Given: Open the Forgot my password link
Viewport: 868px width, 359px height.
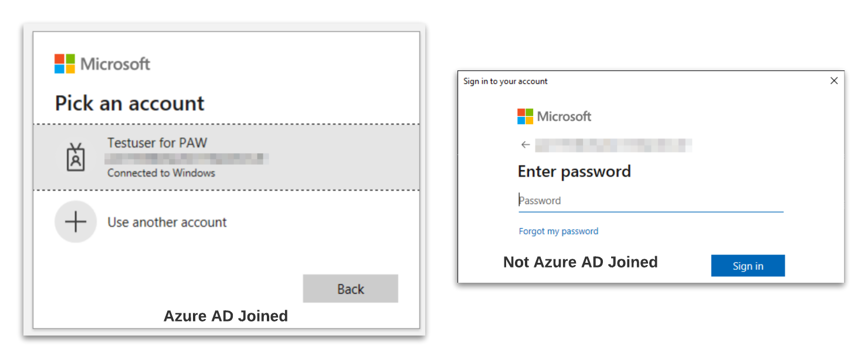Looking at the screenshot, I should tap(558, 231).
